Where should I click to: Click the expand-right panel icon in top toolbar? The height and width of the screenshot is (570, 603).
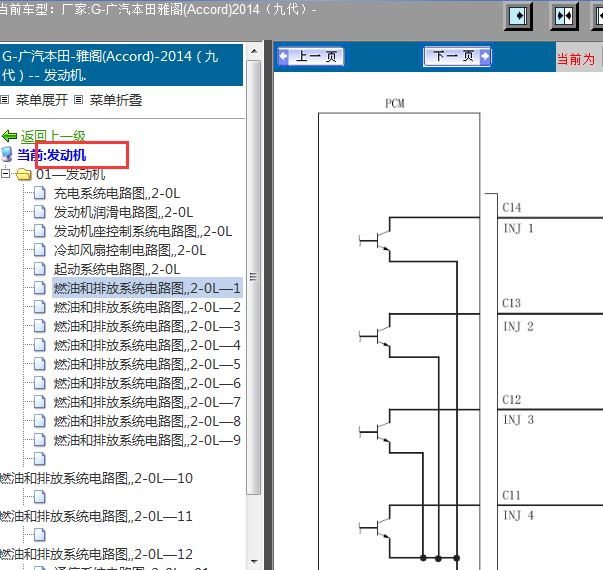(518, 16)
